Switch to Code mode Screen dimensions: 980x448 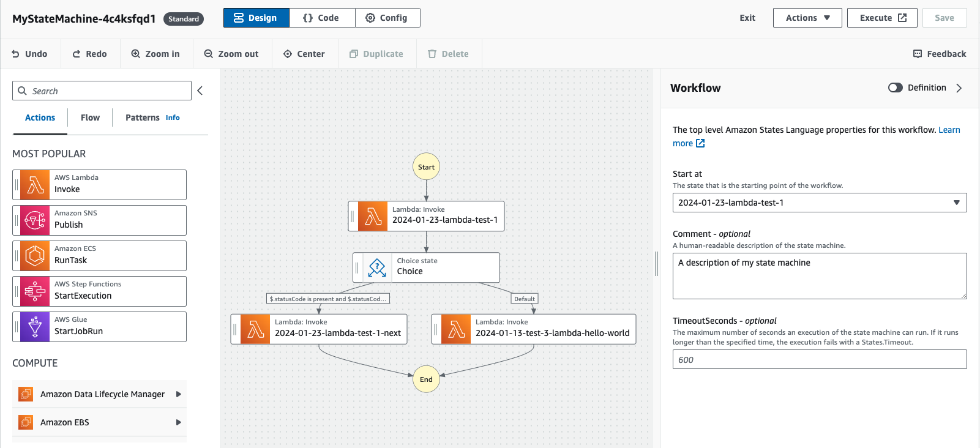[x=322, y=18]
